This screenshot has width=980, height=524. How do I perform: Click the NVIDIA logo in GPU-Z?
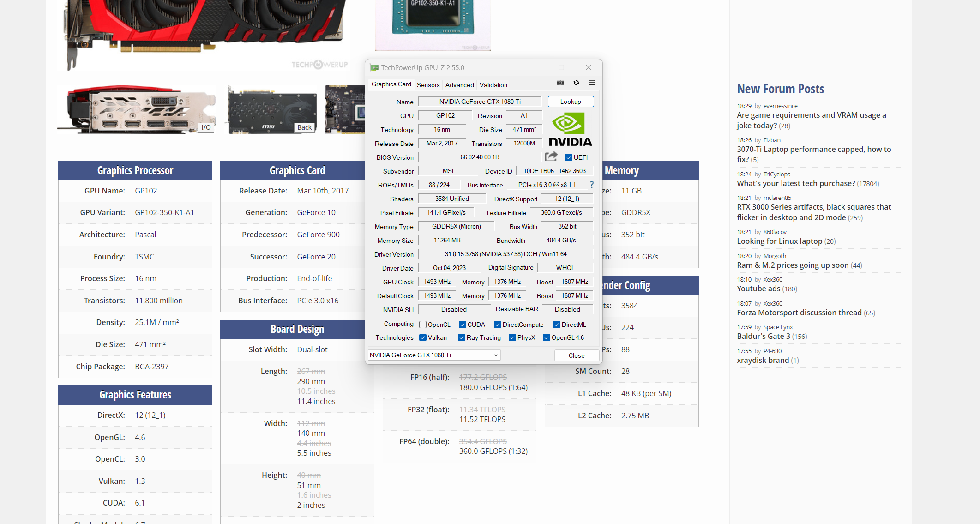pyautogui.click(x=570, y=130)
